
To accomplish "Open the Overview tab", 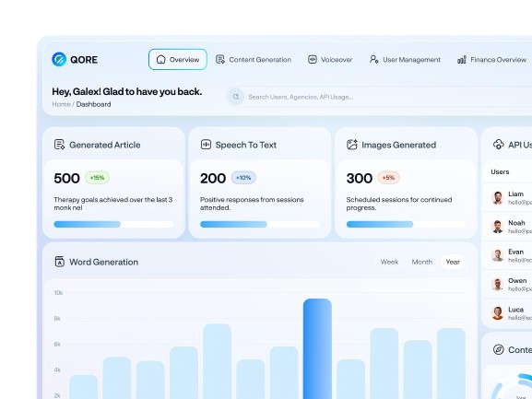I will coord(177,59).
